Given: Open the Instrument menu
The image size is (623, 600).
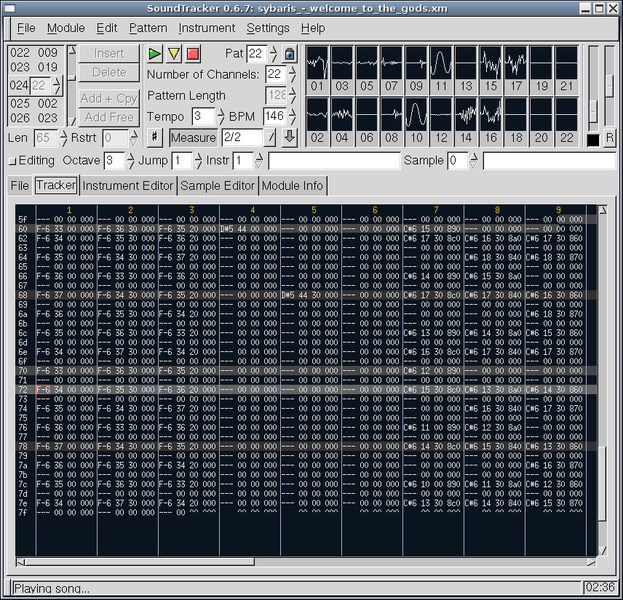Looking at the screenshot, I should pos(207,28).
